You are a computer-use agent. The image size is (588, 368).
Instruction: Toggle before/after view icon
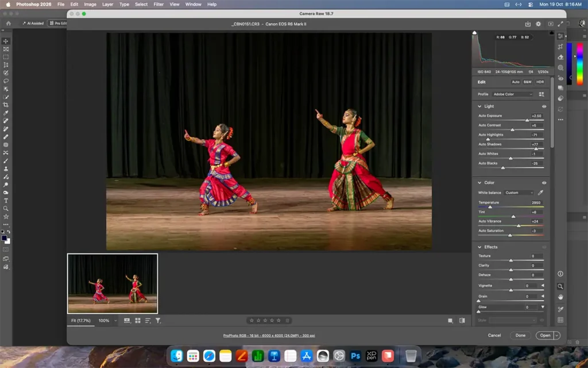462,321
